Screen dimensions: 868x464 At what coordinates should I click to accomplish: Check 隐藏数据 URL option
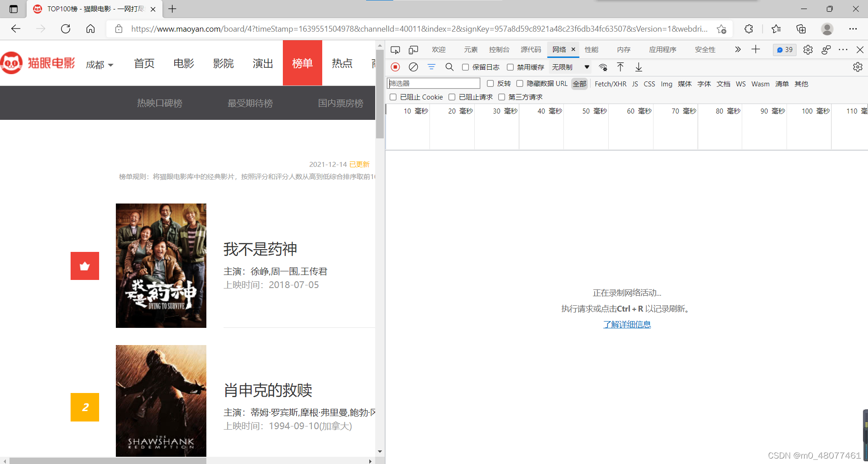[x=520, y=84]
